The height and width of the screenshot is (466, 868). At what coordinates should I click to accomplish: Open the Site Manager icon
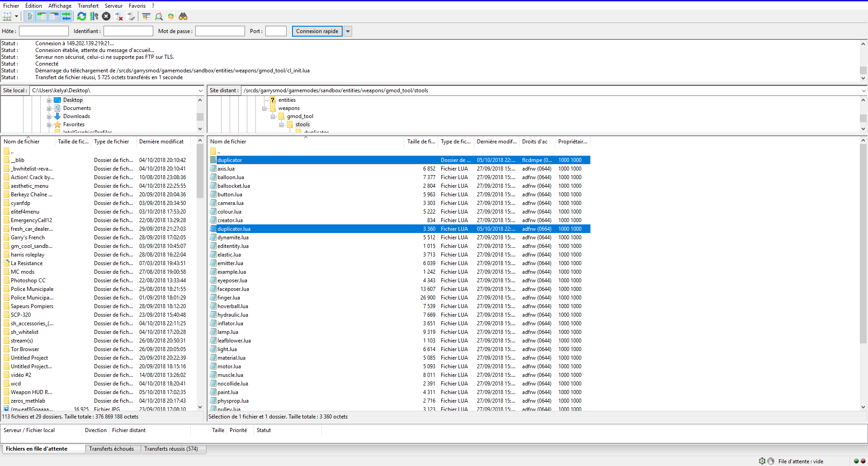point(7,16)
